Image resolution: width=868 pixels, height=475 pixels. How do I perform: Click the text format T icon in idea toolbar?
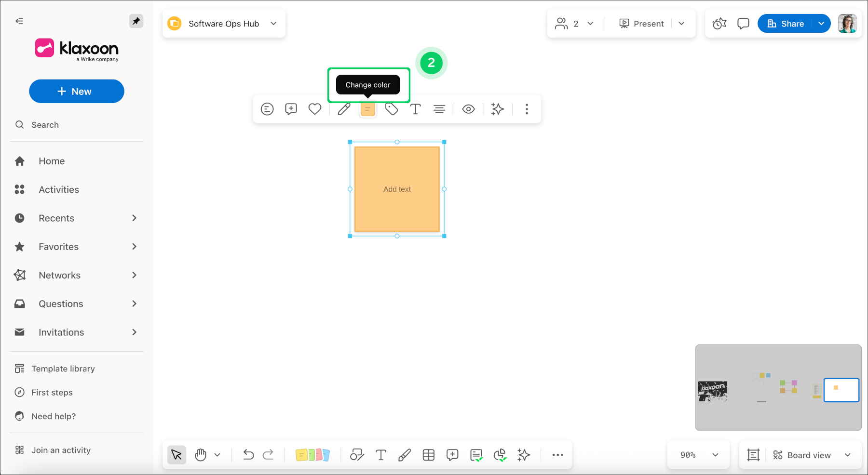[x=415, y=109]
